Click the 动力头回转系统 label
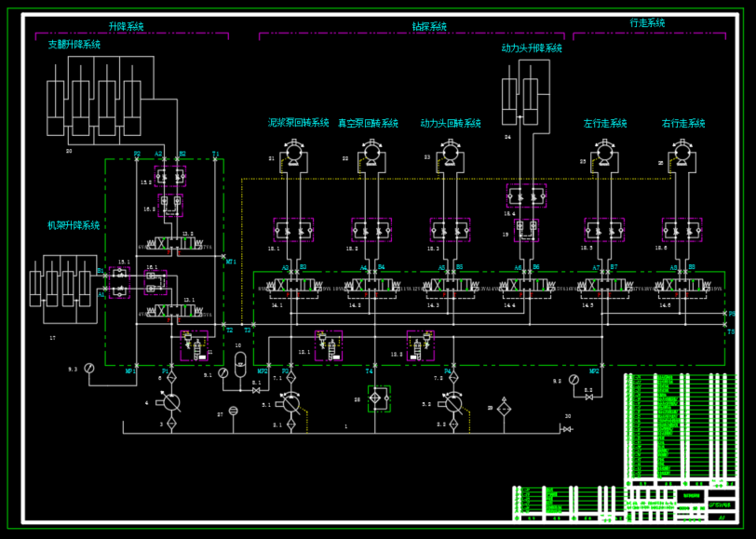The height and width of the screenshot is (539, 756). point(451,124)
